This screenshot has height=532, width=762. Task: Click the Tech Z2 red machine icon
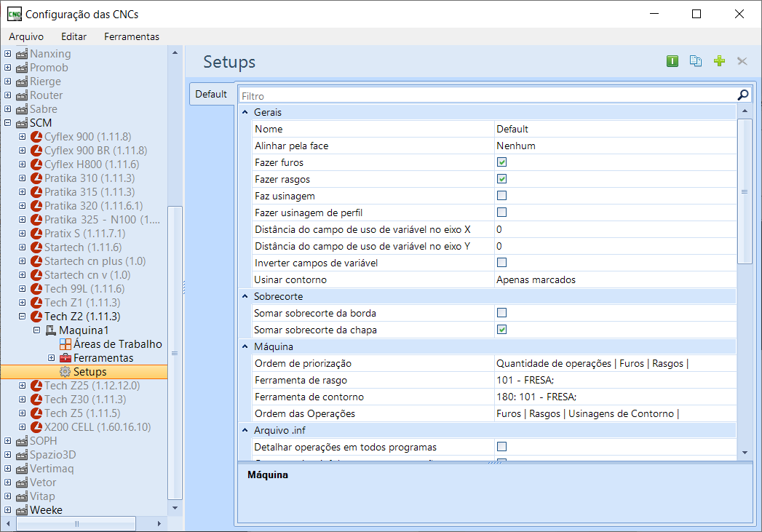(x=36, y=317)
